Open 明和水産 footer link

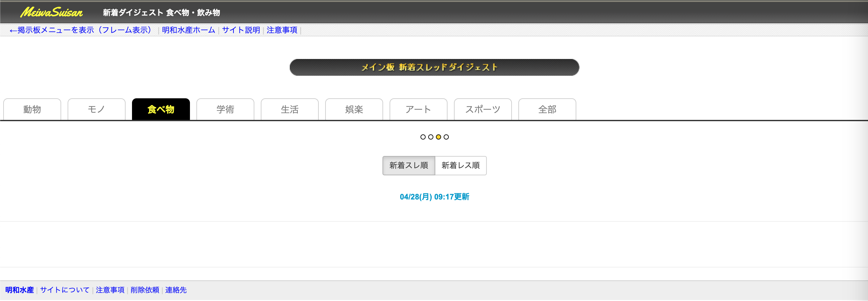point(20,290)
